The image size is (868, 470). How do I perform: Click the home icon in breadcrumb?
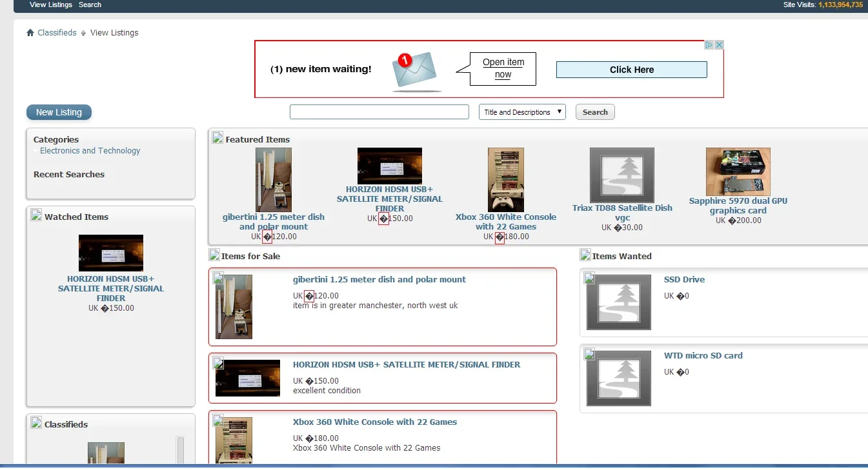(x=30, y=33)
